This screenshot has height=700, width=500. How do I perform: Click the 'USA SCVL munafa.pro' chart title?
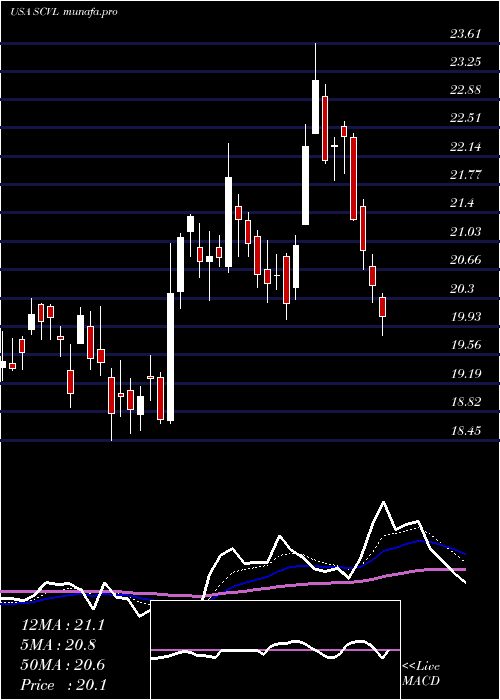pyautogui.click(x=63, y=12)
